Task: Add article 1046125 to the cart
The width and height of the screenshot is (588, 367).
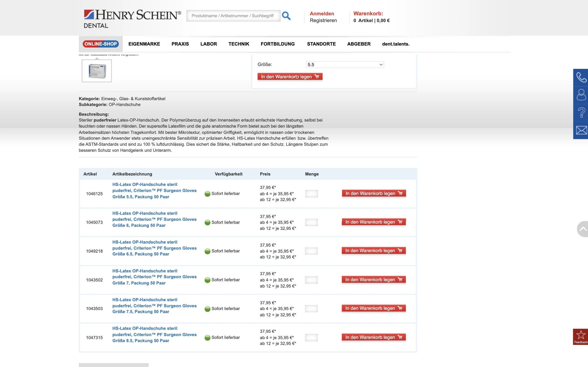Action: coord(374,193)
